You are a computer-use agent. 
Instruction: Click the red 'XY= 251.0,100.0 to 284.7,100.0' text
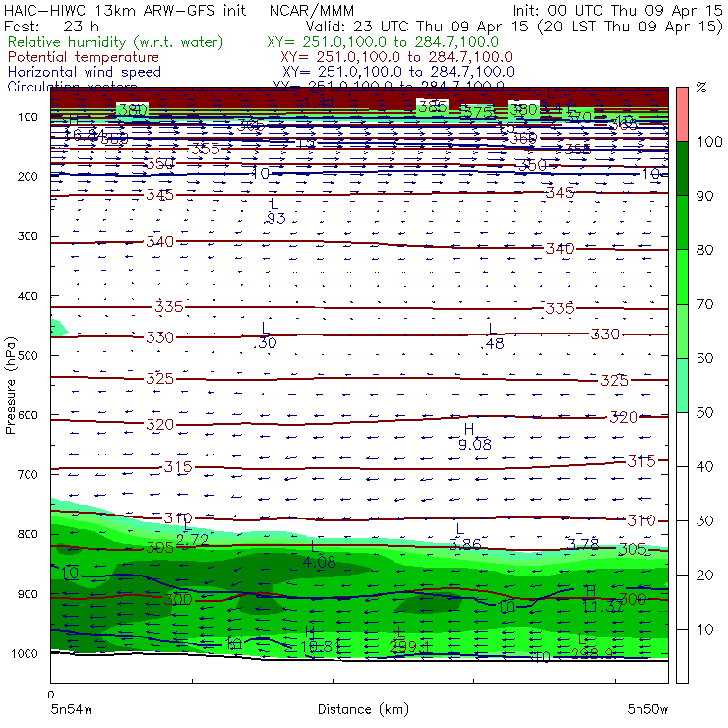coord(396,57)
